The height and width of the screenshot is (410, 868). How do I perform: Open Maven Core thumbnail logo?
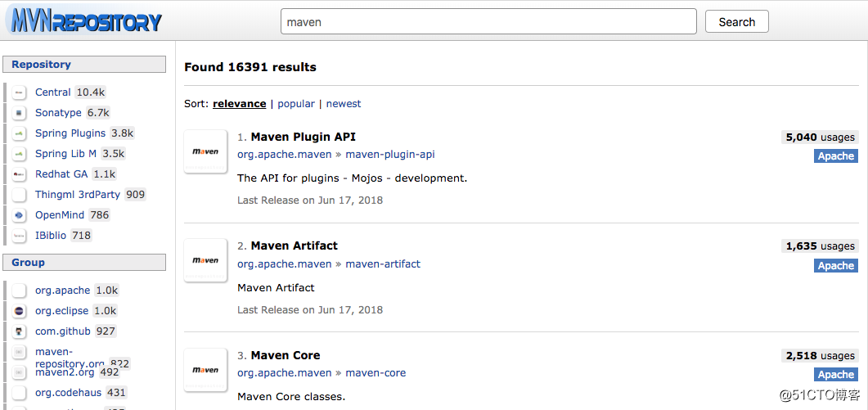click(205, 370)
